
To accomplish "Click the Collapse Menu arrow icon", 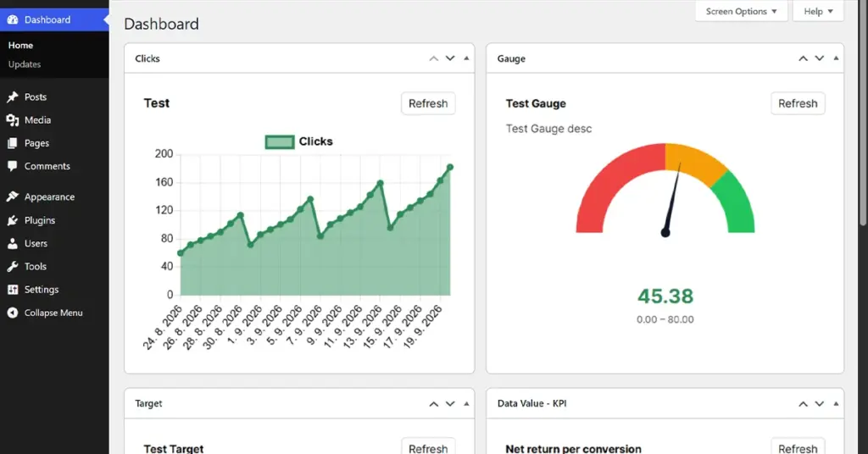I will coord(12,313).
